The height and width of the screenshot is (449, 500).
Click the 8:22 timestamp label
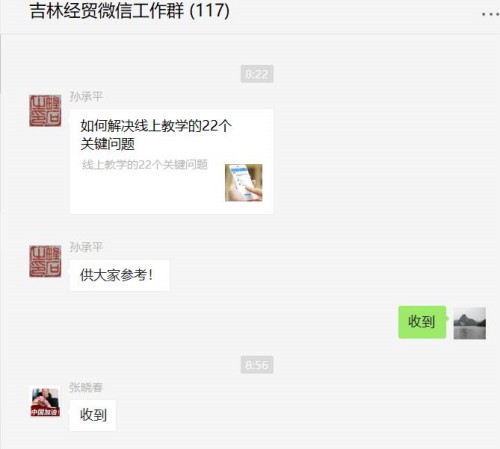tap(257, 74)
